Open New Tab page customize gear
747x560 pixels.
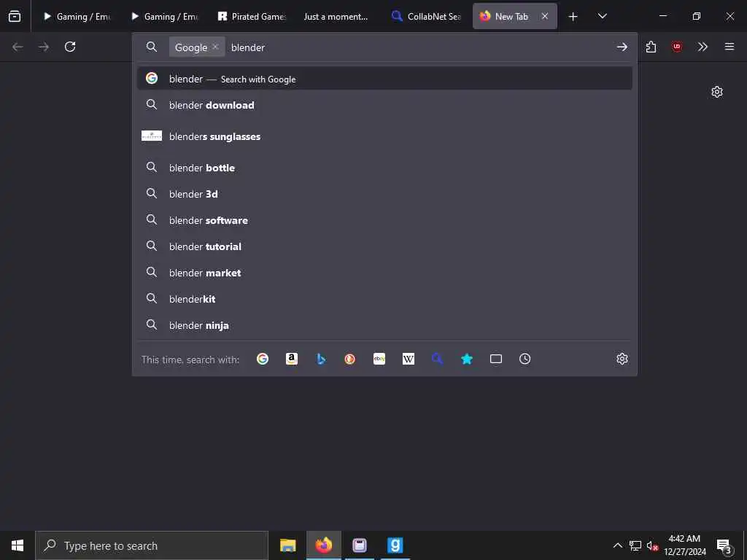tap(717, 92)
